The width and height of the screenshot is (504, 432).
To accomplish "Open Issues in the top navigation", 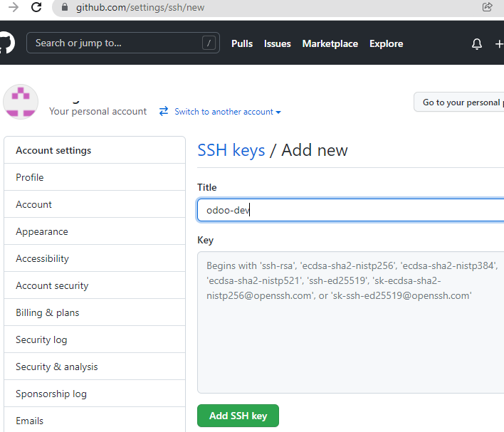I will coord(278,43).
